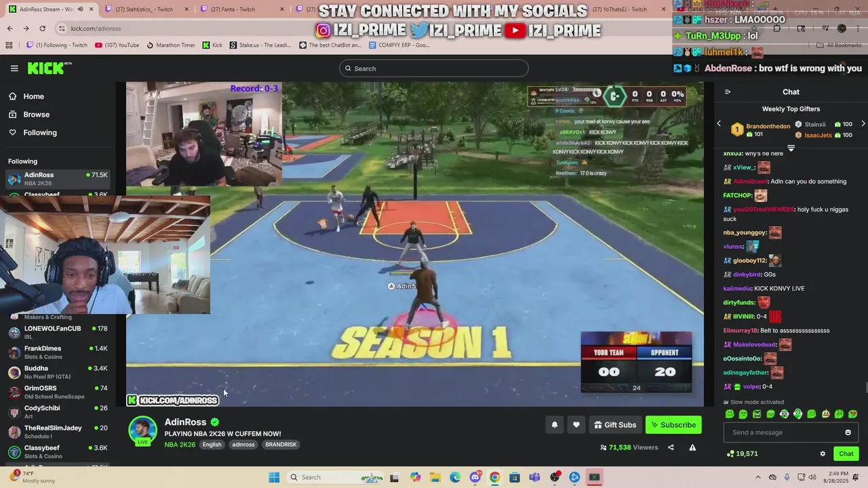Select AdinRoss in the following list
Viewport: 868px width, 488px height.
pyautogui.click(x=58, y=179)
